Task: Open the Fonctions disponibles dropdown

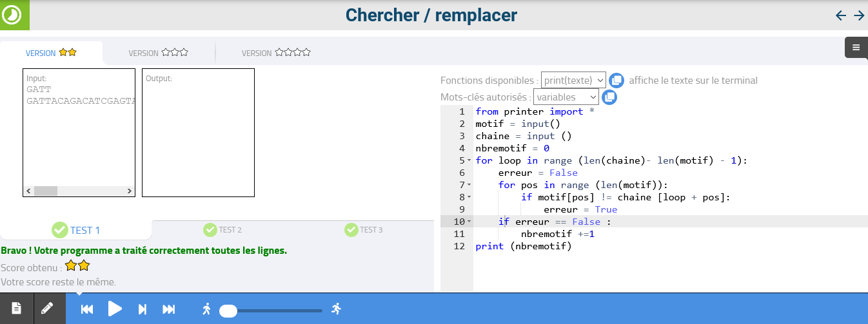Action: [573, 80]
